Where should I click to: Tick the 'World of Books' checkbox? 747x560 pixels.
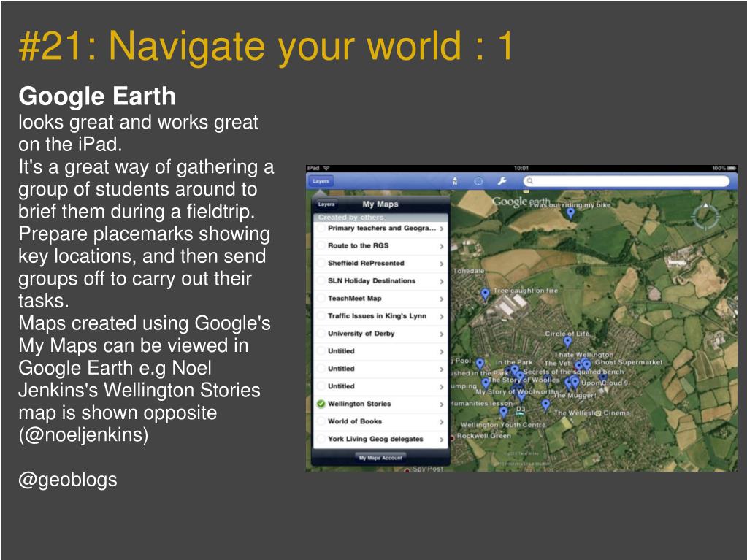click(x=321, y=421)
